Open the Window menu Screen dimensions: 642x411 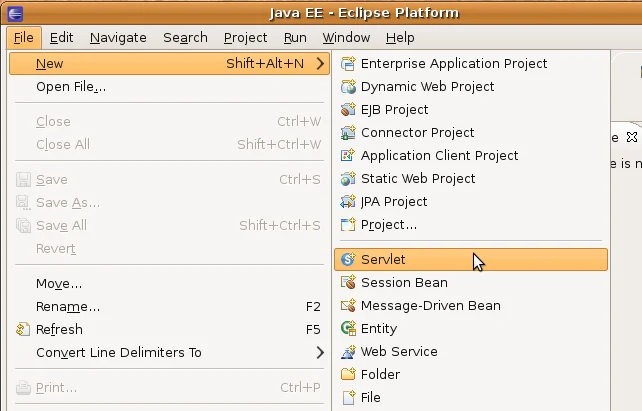coord(346,38)
